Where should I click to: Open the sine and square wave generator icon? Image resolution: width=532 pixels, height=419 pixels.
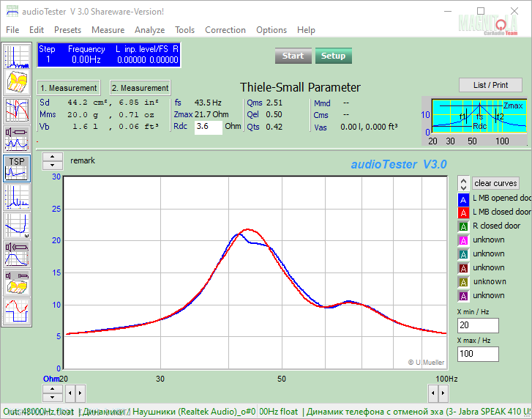(17, 311)
